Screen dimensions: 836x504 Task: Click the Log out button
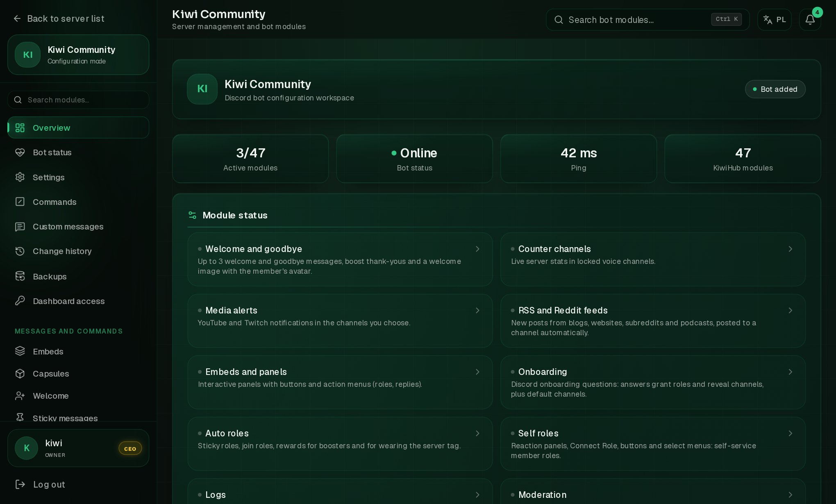point(40,484)
